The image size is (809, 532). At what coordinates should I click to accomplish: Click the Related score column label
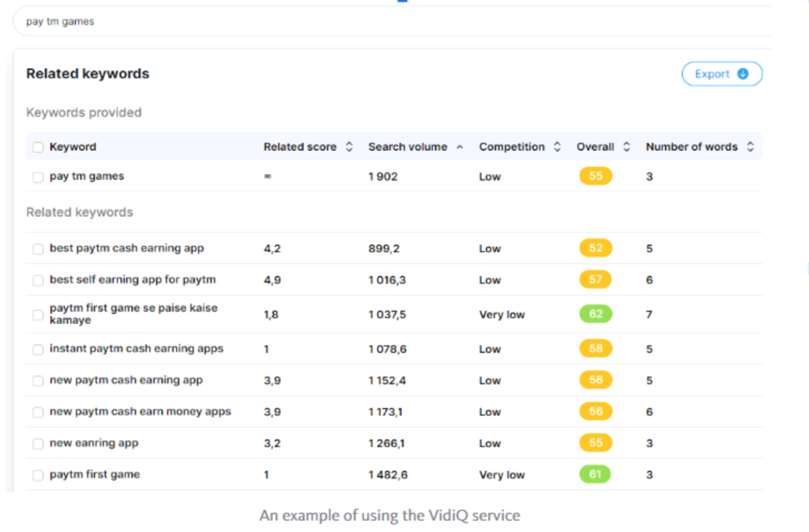(x=300, y=147)
